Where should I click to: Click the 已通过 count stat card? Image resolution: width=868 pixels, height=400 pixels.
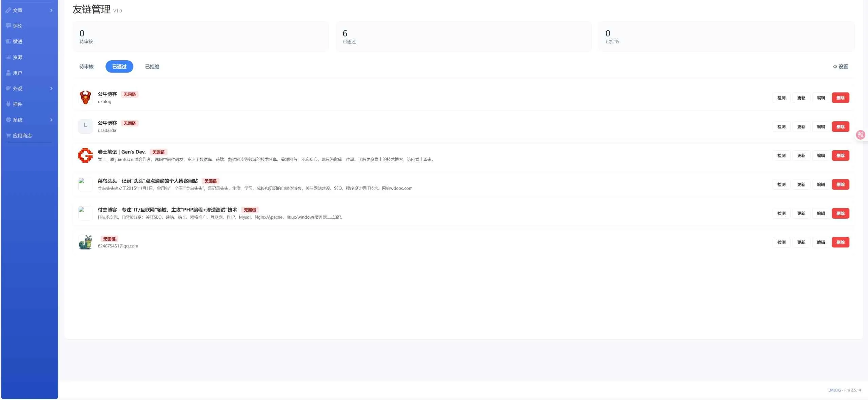[463, 37]
